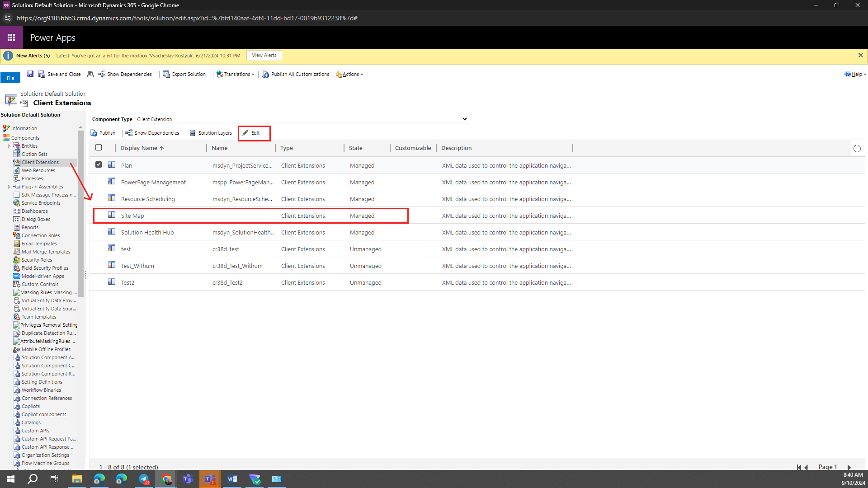Screen dimensions: 868x488
Task: Click the test row icon
Action: click(112, 248)
